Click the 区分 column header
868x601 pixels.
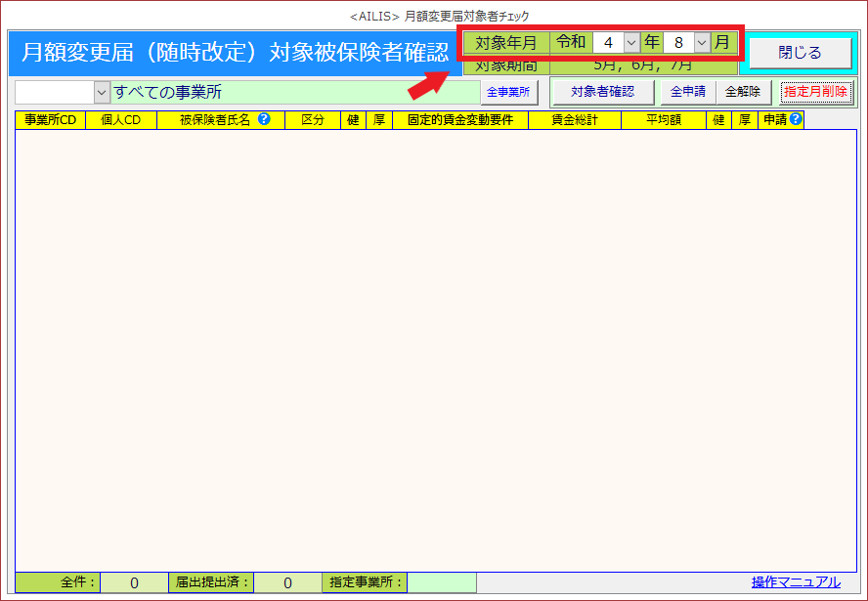(x=313, y=120)
